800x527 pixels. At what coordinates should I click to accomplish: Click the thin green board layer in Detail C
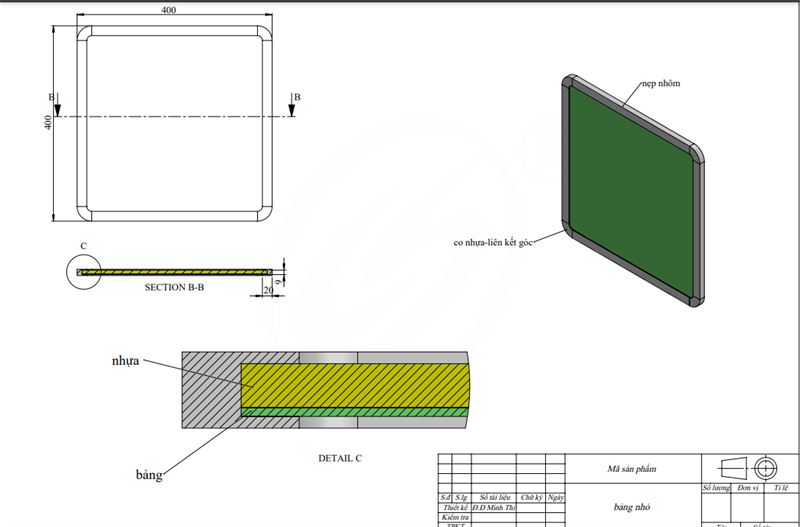[355, 412]
